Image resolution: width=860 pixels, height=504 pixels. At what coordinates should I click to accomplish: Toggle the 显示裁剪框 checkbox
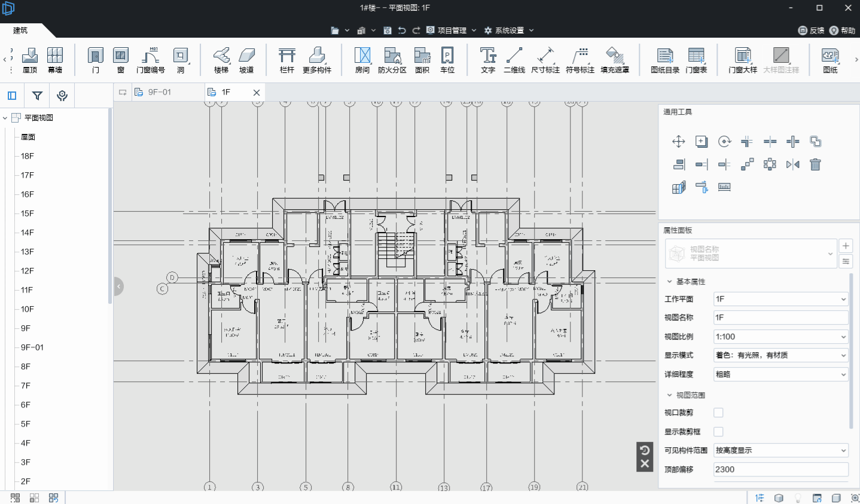coord(718,432)
